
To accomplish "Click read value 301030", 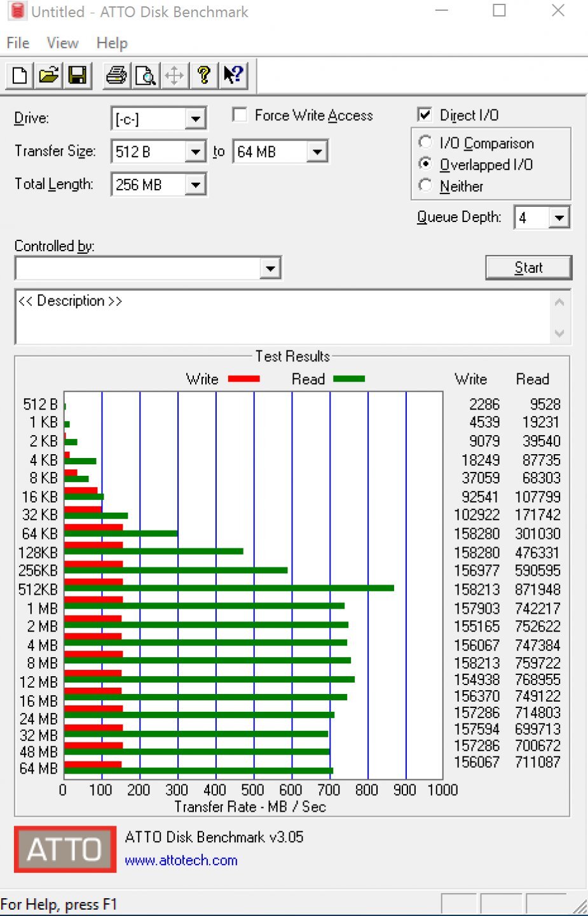I will click(538, 533).
